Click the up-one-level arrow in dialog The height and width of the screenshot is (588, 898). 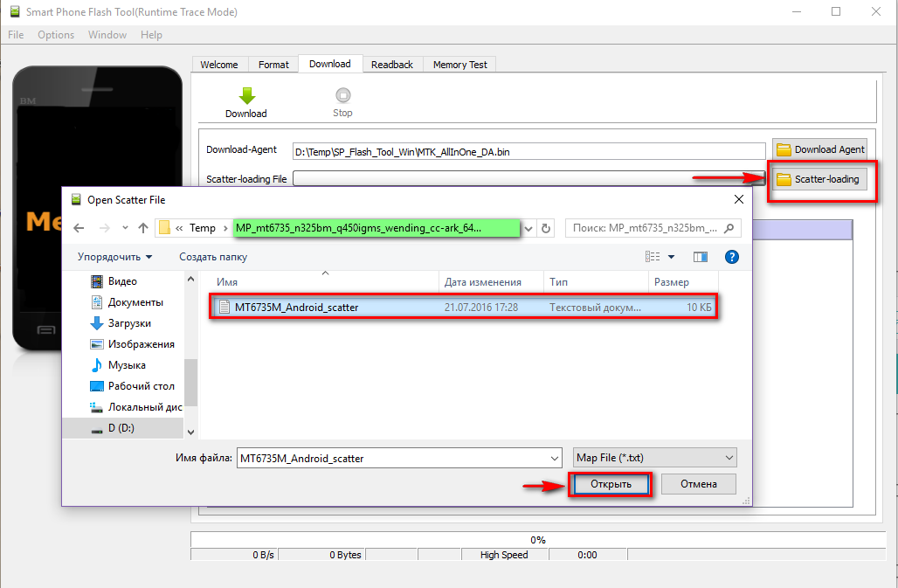143,228
